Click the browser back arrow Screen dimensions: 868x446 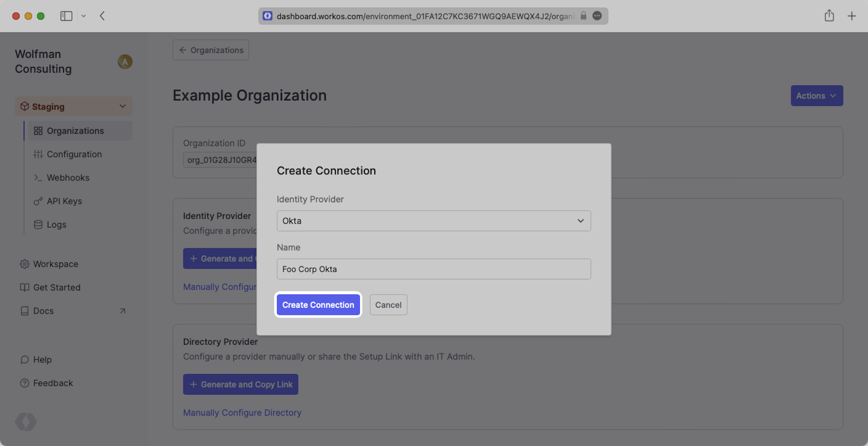(102, 16)
